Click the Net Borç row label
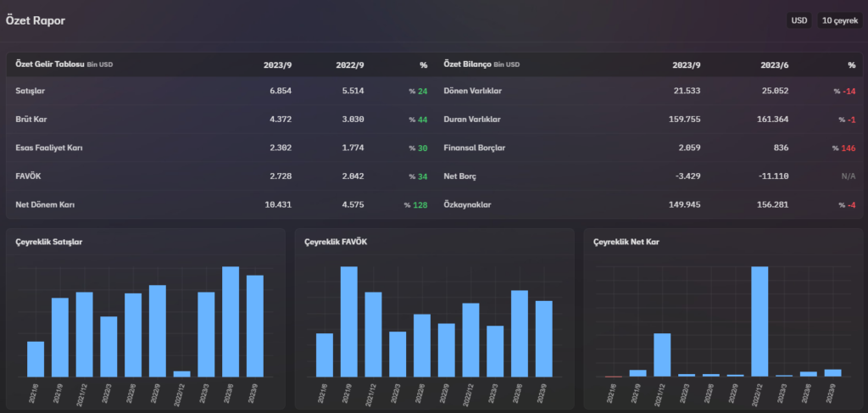The height and width of the screenshot is (413, 868). (x=460, y=176)
